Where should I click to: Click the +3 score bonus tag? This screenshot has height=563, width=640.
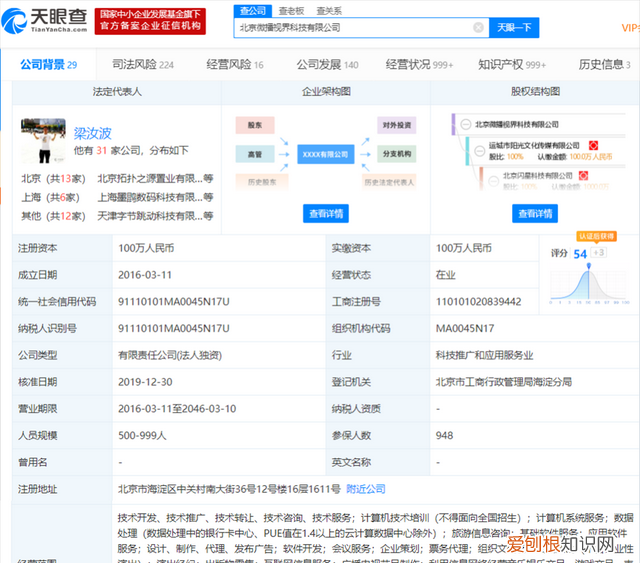[x=599, y=253]
